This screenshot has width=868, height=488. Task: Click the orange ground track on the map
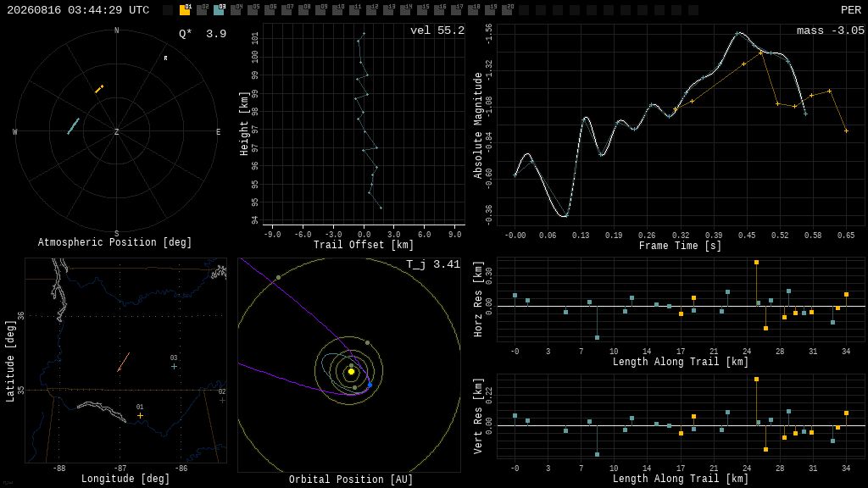pyautogui.click(x=124, y=363)
